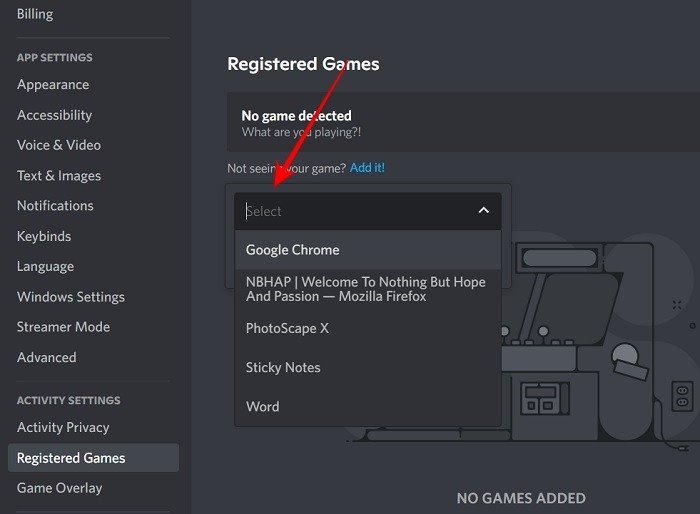The width and height of the screenshot is (700, 514).
Task: Select Registered Games in sidebar
Action: [x=93, y=458]
